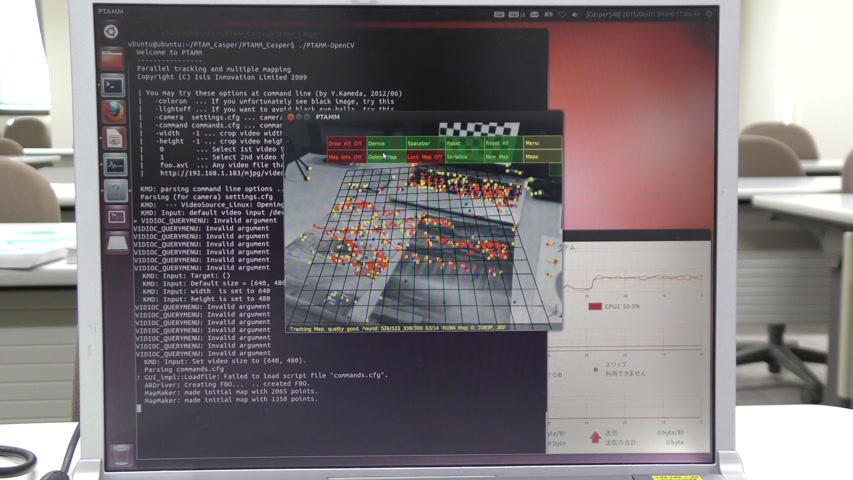Click the terminal cursor prompt at bottom

pyautogui.click(x=139, y=408)
